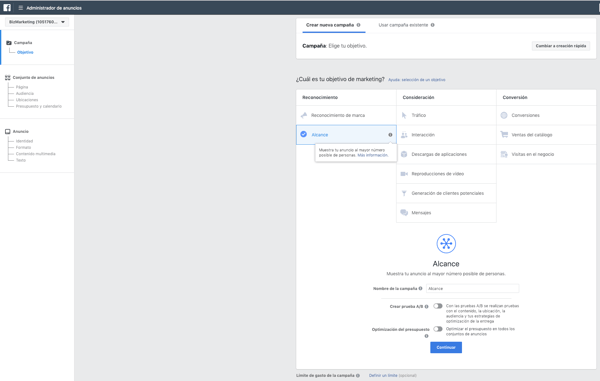The width and height of the screenshot is (600, 381).
Task: Click the Nombre de la campaña input field
Action: point(473,288)
